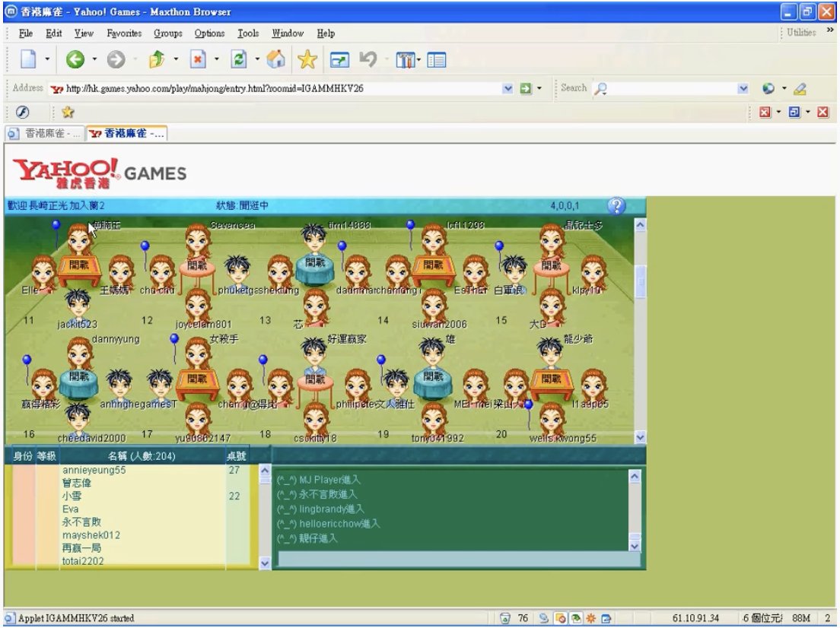Click the red close-tab icon on links bar
The height and width of the screenshot is (628, 840).
765,112
